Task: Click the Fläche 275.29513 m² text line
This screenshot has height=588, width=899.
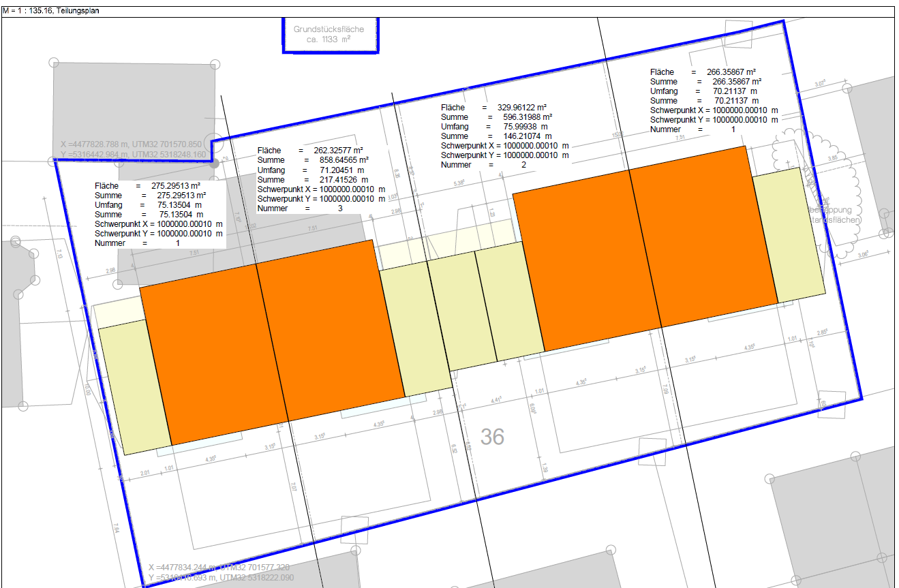Action: pyautogui.click(x=147, y=186)
